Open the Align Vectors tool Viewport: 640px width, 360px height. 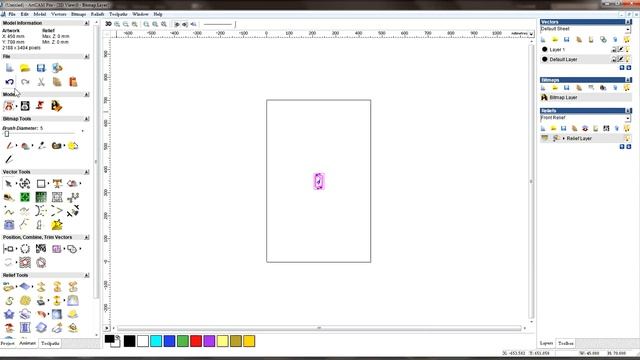coord(8,249)
